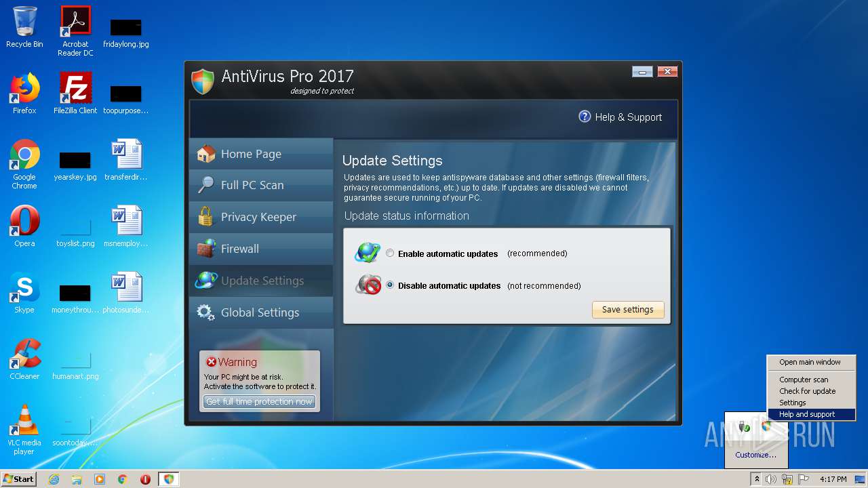
Task: Click the Action Center flag tray icon
Action: coord(804,479)
